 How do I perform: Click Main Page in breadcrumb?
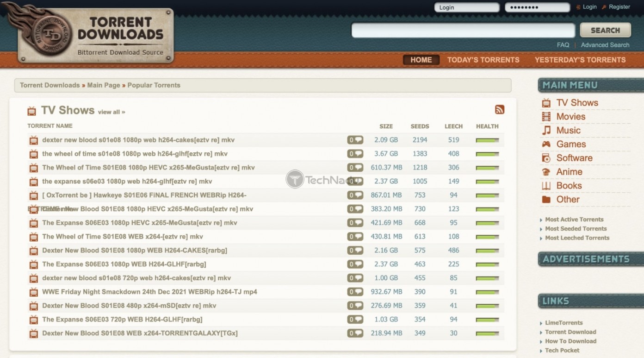(x=104, y=85)
